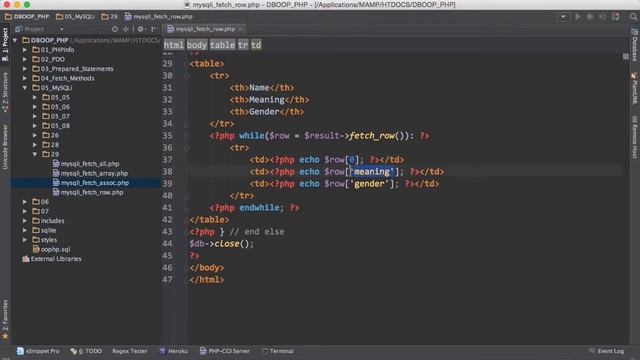Open the Event Log panel
Viewport: 640px width, 360px height.
607,351
